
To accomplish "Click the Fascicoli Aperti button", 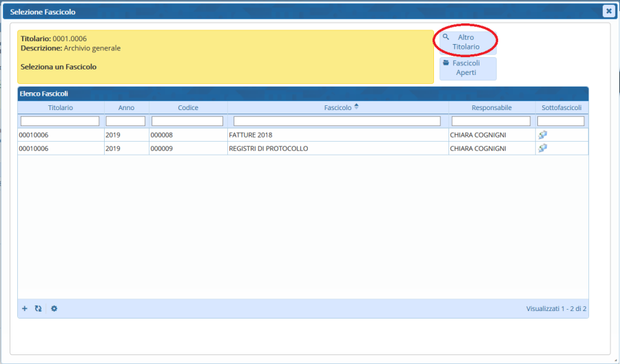I will [x=467, y=68].
